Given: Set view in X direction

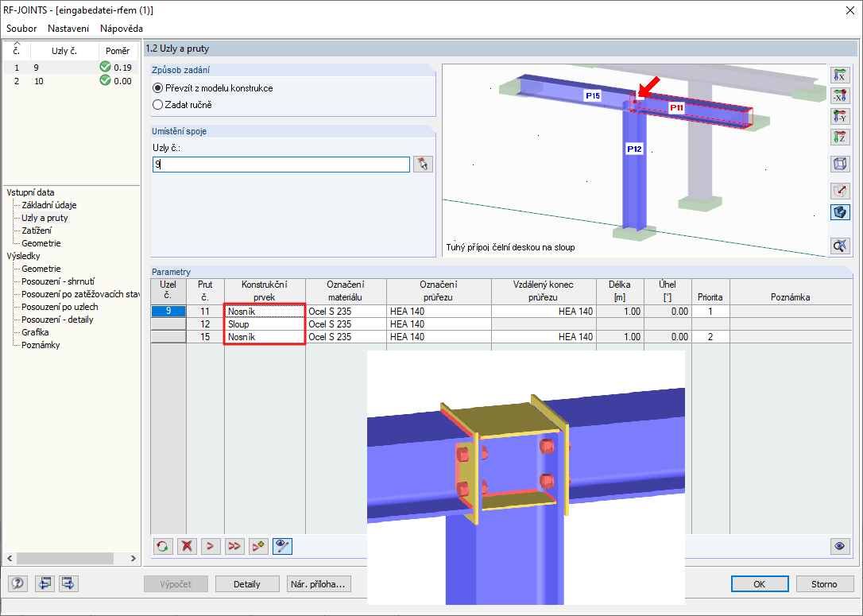Looking at the screenshot, I should (x=839, y=75).
